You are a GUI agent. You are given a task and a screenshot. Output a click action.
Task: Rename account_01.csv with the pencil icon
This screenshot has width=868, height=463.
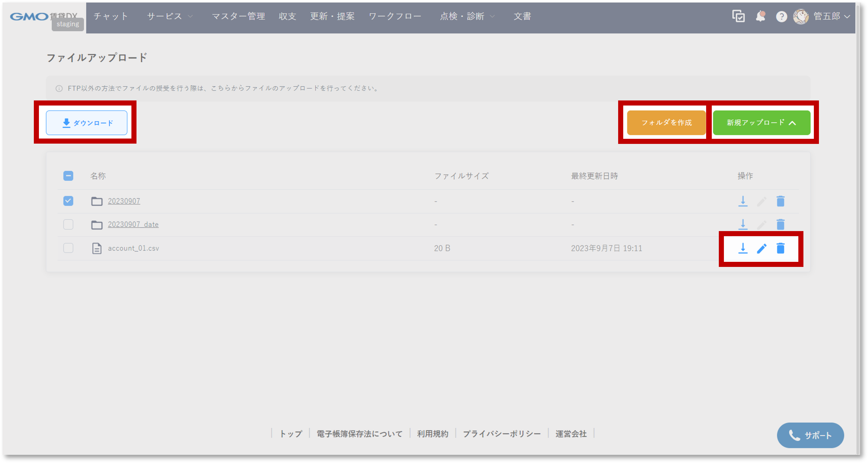(761, 249)
